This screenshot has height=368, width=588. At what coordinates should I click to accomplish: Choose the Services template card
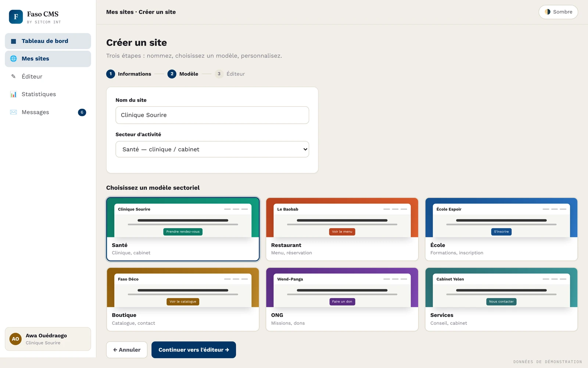tap(501, 299)
